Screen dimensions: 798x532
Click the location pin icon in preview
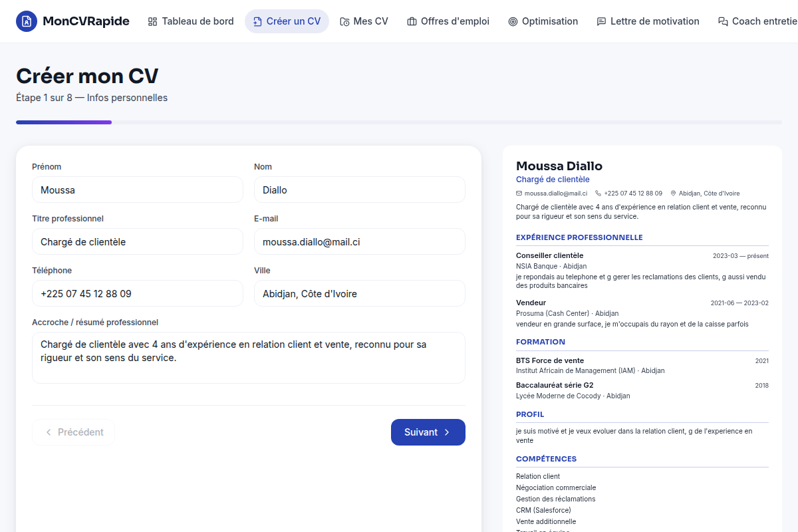coord(673,193)
